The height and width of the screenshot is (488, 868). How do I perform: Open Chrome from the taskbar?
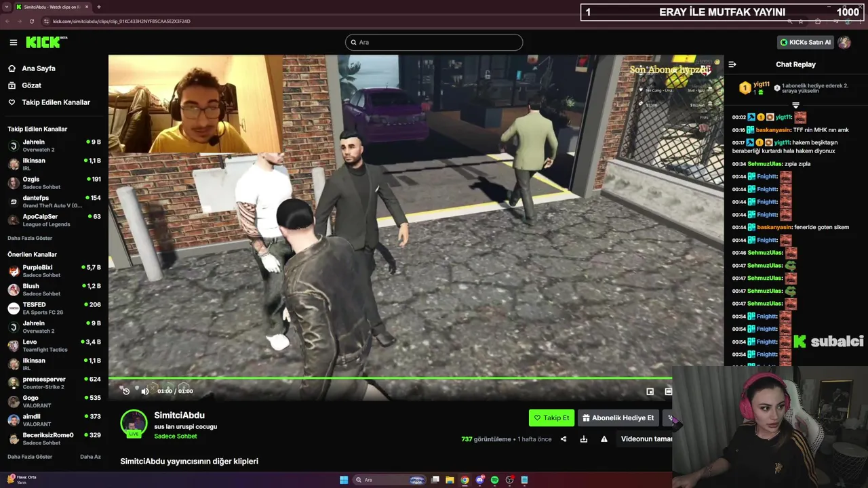pos(465,480)
